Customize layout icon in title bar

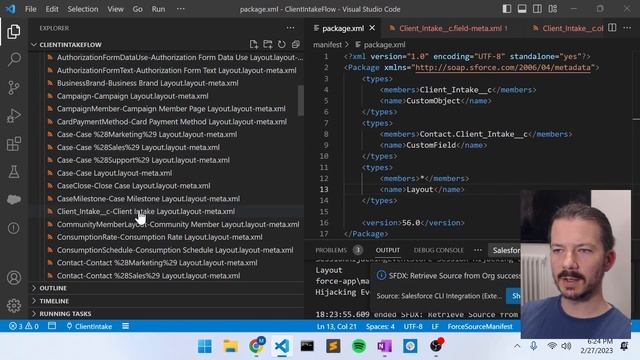[x=553, y=9]
